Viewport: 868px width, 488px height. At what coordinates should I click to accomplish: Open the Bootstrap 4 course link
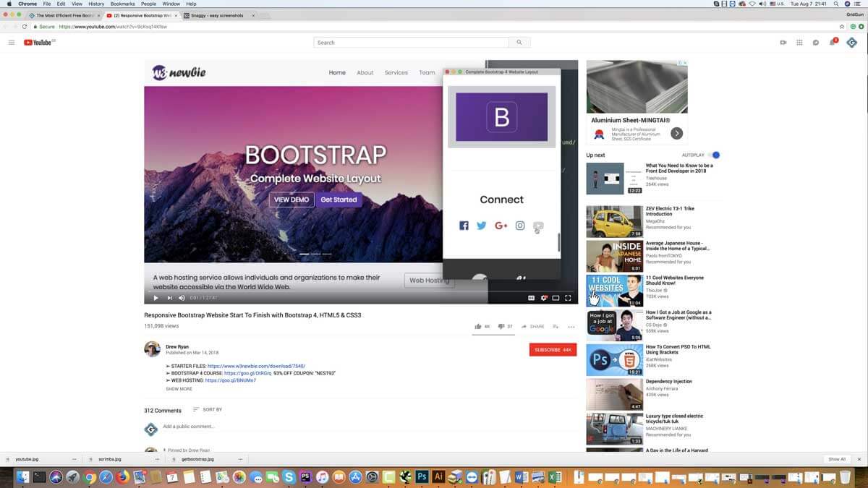pos(247,373)
